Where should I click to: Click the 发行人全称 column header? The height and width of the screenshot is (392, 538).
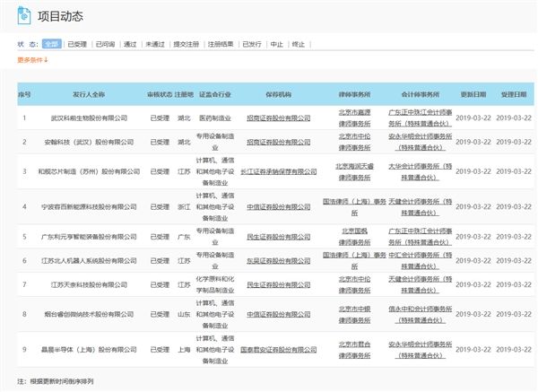[x=89, y=94]
